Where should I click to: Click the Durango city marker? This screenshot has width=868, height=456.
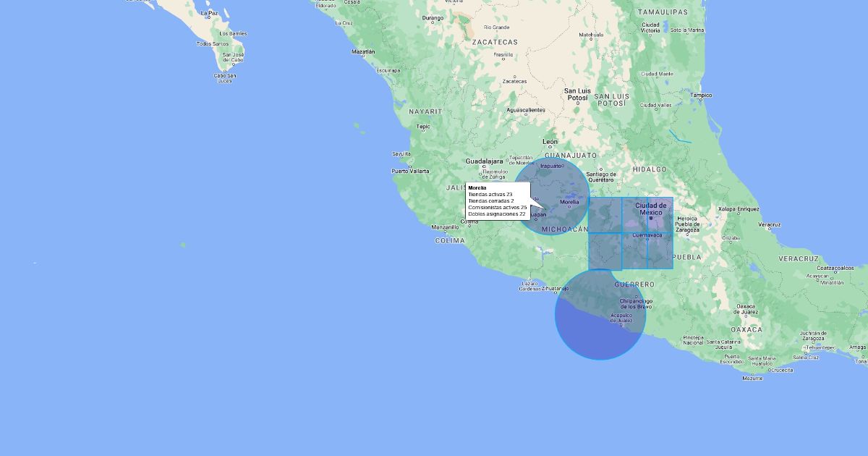[x=433, y=22]
